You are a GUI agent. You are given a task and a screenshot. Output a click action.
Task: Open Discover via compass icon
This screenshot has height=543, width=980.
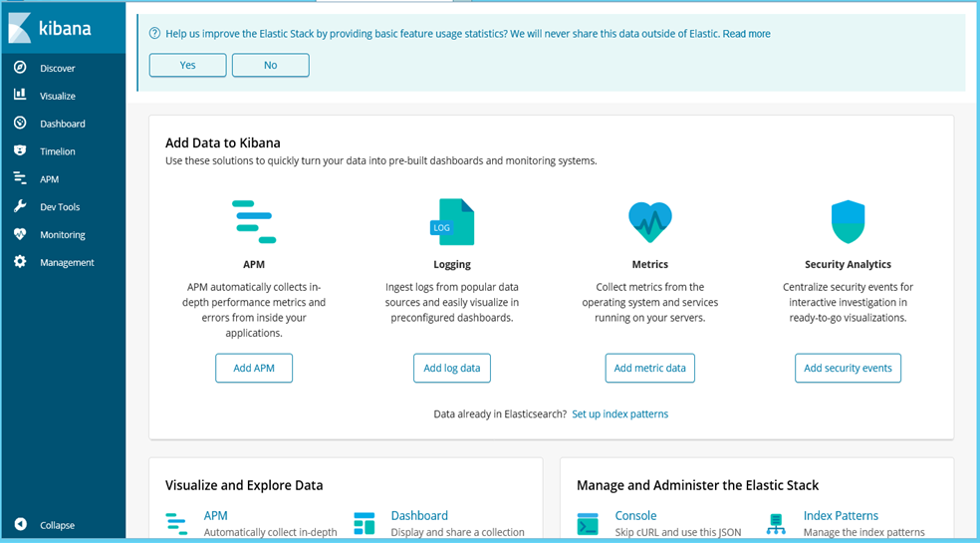point(20,68)
